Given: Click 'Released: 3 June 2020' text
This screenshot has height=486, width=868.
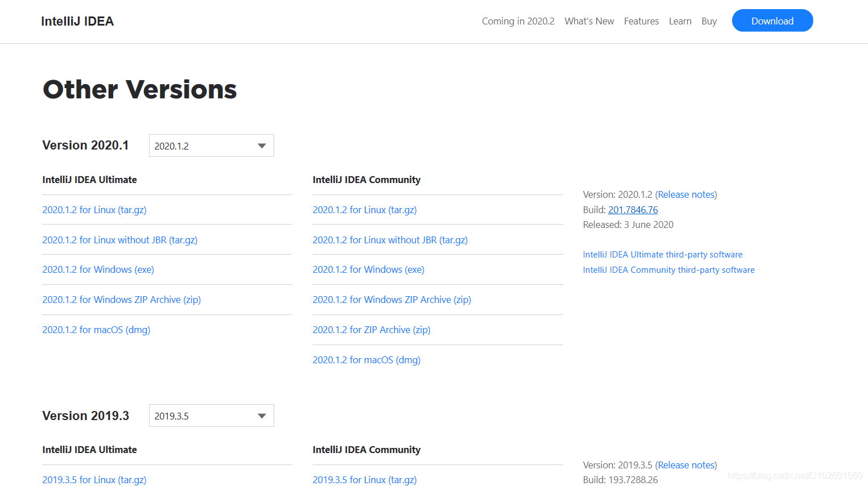Looking at the screenshot, I should pos(628,225).
